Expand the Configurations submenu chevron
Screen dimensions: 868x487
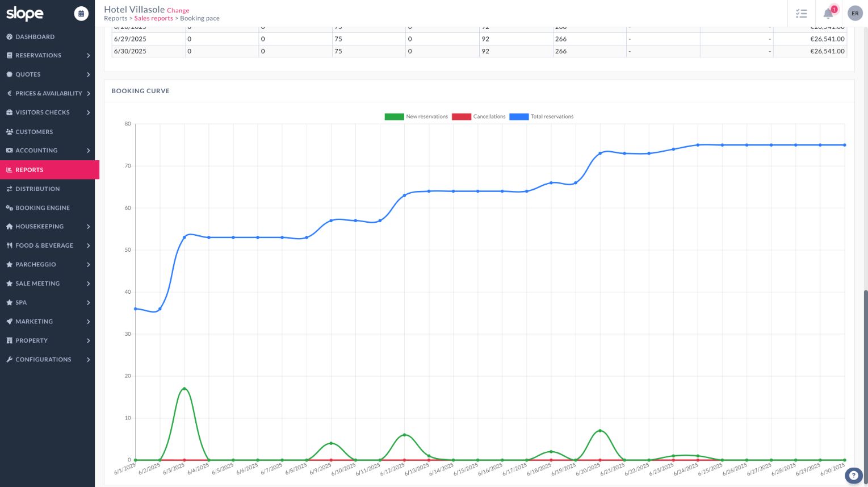click(89, 360)
